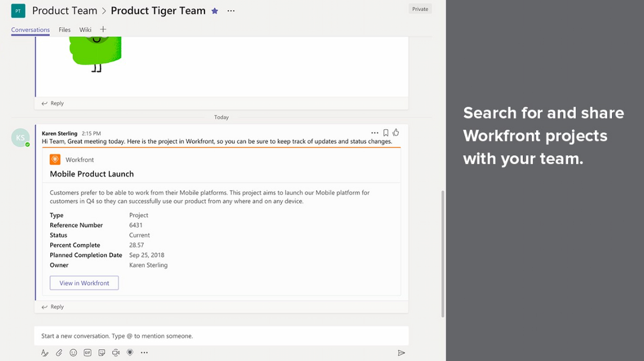The image size is (644, 361).
Task: Click the Today date divider label
Action: pyautogui.click(x=221, y=117)
